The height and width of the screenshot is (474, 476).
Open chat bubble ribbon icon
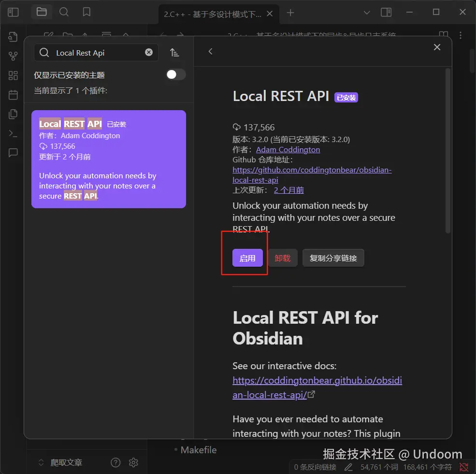pos(13,153)
